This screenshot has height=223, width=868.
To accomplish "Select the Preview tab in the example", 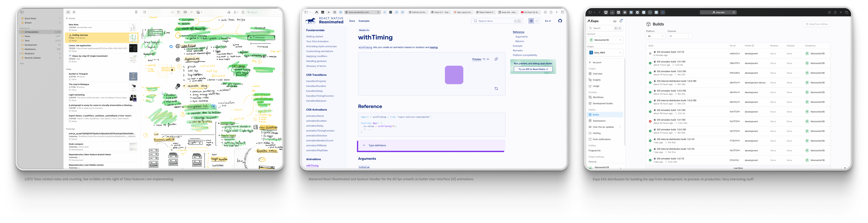I will click(x=476, y=59).
